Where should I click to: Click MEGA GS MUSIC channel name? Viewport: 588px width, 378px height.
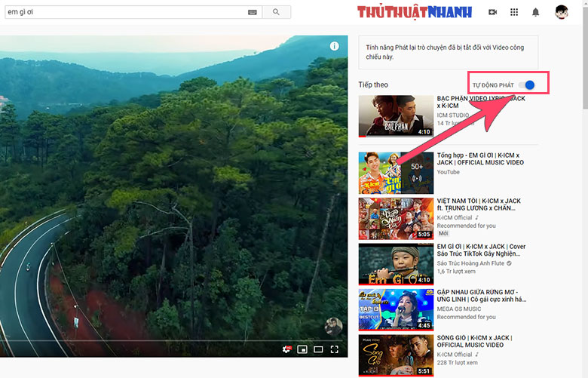[x=459, y=309]
